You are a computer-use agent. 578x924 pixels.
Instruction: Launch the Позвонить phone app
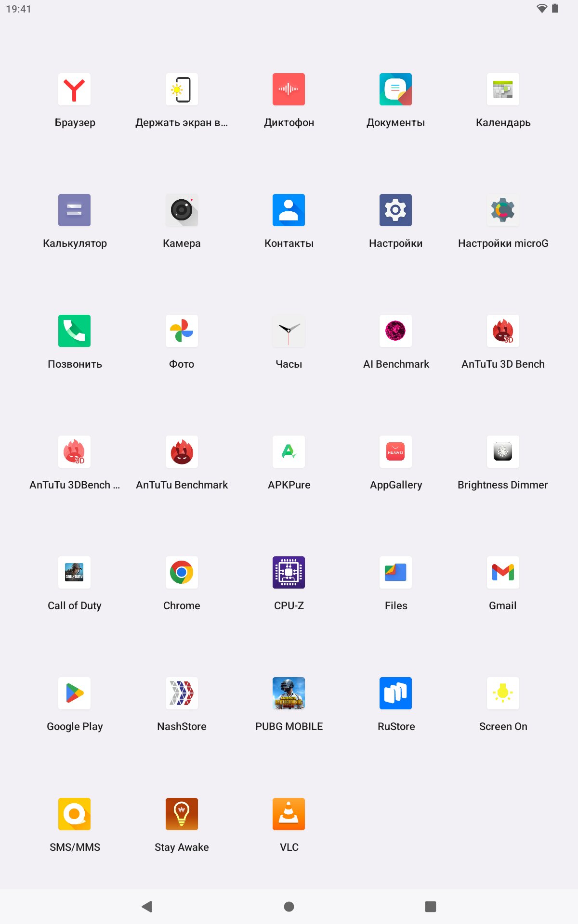74,331
